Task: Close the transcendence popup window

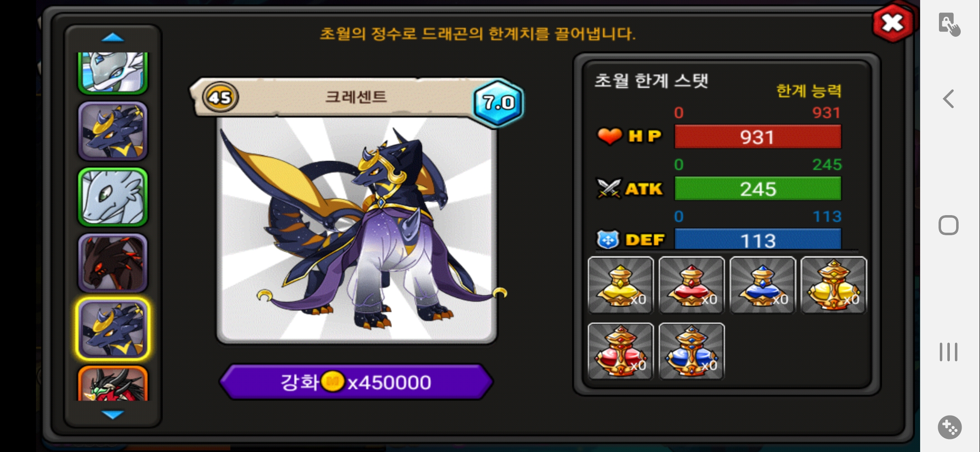Action: pyautogui.click(x=892, y=23)
